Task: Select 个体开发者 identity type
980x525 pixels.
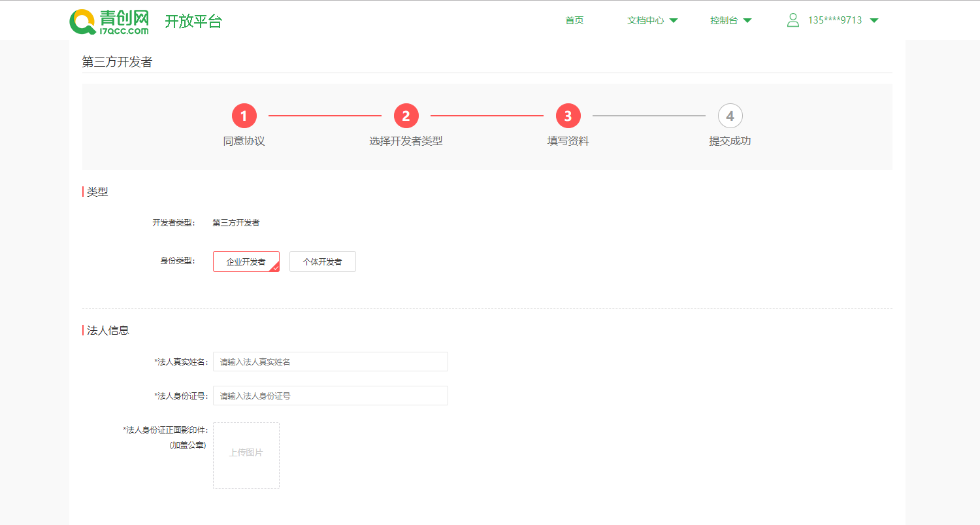Action: click(x=323, y=262)
